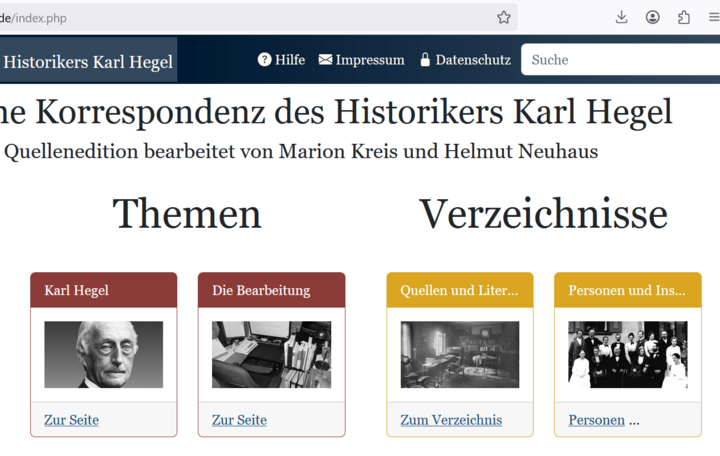Click the Historikers Karl Hegel site title
This screenshot has width=720, height=456.
pos(88,62)
